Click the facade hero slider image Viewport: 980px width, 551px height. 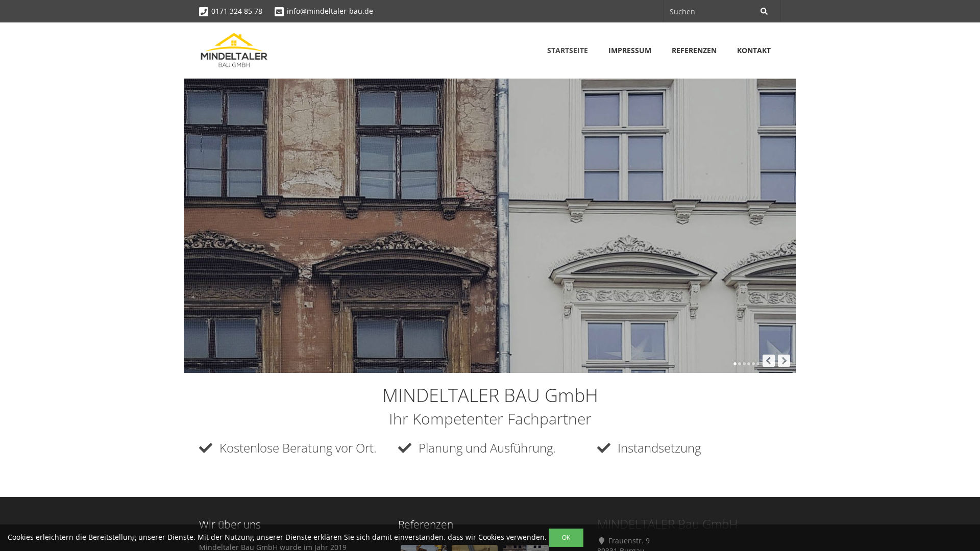(490, 226)
